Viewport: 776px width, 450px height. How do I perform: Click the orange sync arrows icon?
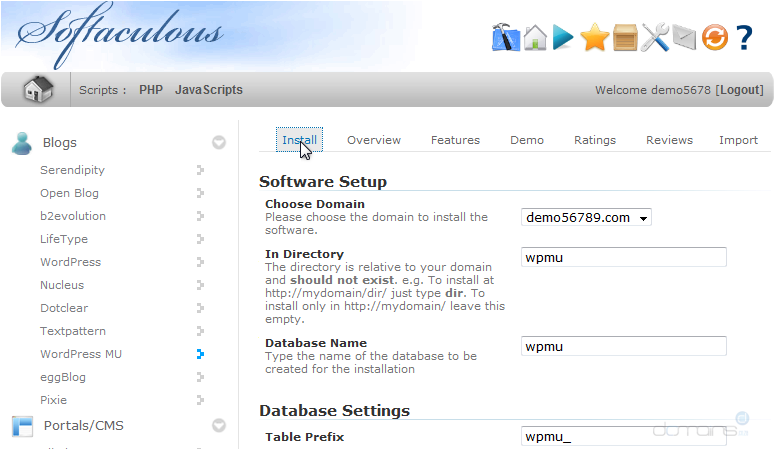(714, 38)
